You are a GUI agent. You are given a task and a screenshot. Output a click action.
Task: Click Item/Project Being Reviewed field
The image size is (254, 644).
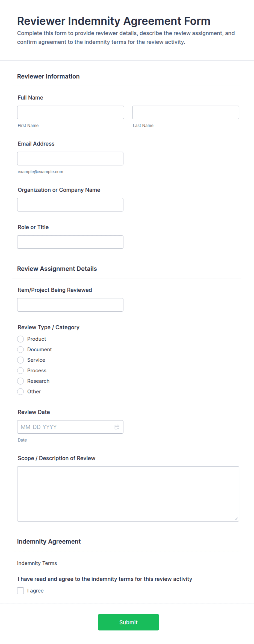click(x=70, y=305)
